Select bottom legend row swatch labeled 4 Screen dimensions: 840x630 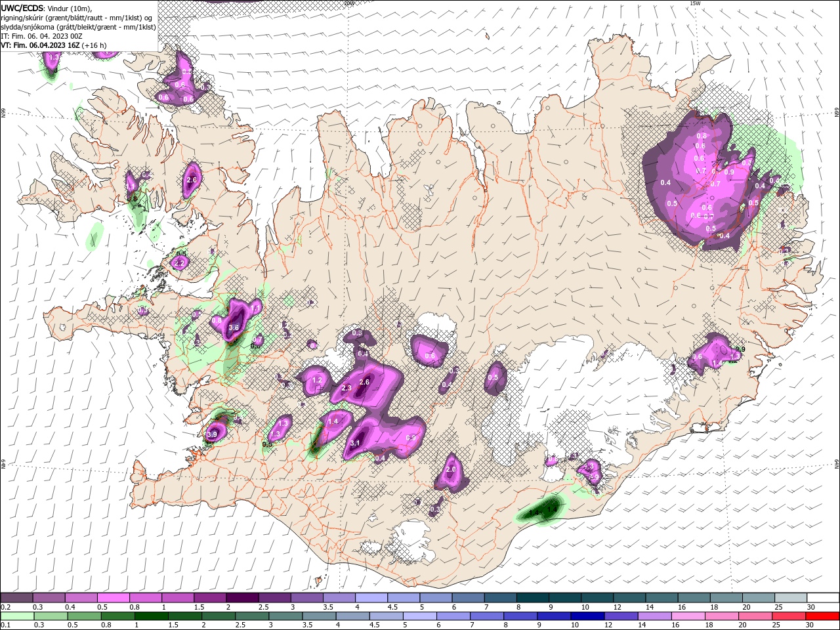(352, 616)
